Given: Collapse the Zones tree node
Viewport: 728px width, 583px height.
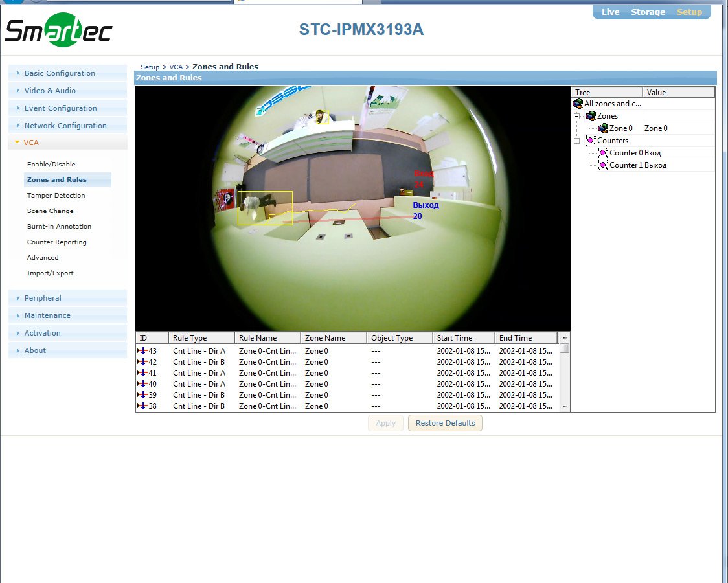Looking at the screenshot, I should click(577, 116).
